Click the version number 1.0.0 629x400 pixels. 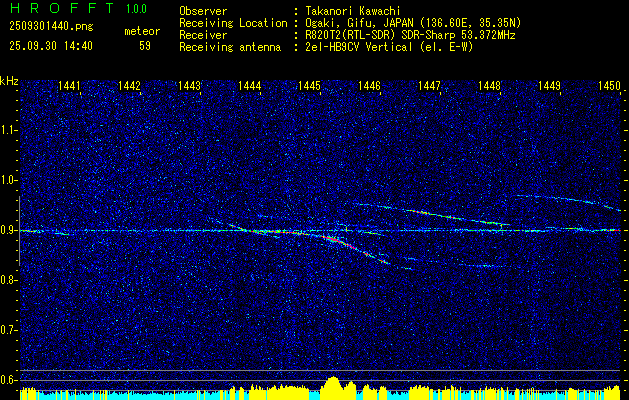tap(136, 9)
